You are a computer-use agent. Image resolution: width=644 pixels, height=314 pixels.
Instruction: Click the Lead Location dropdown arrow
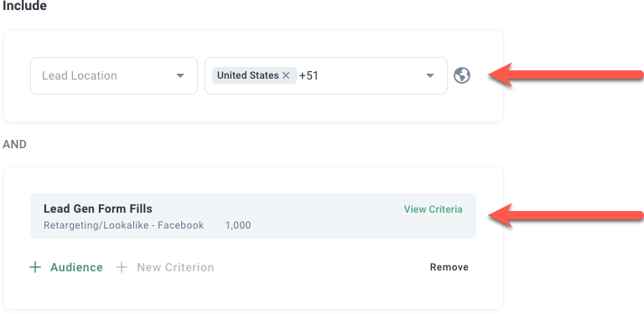click(x=180, y=75)
